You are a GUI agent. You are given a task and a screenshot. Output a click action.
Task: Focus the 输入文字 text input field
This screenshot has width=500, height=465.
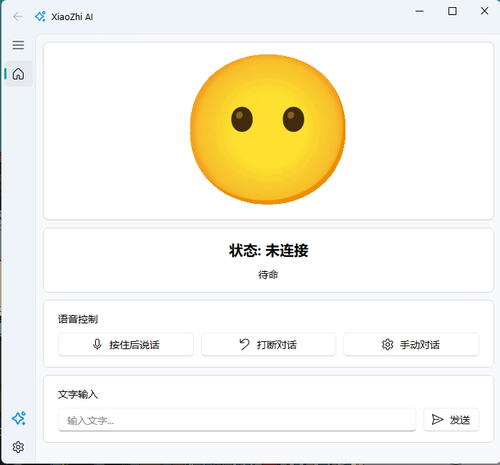coord(237,420)
